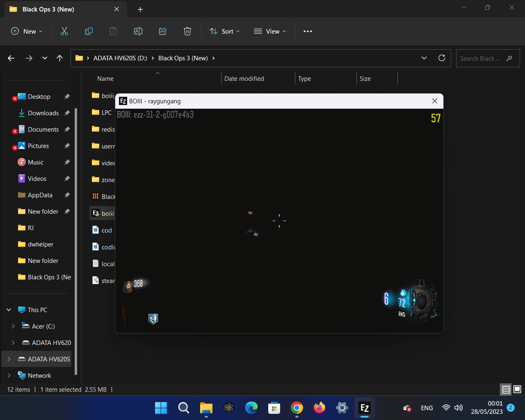Click the Wi-Fi network tray icon
The image size is (525, 420).
[446, 408]
